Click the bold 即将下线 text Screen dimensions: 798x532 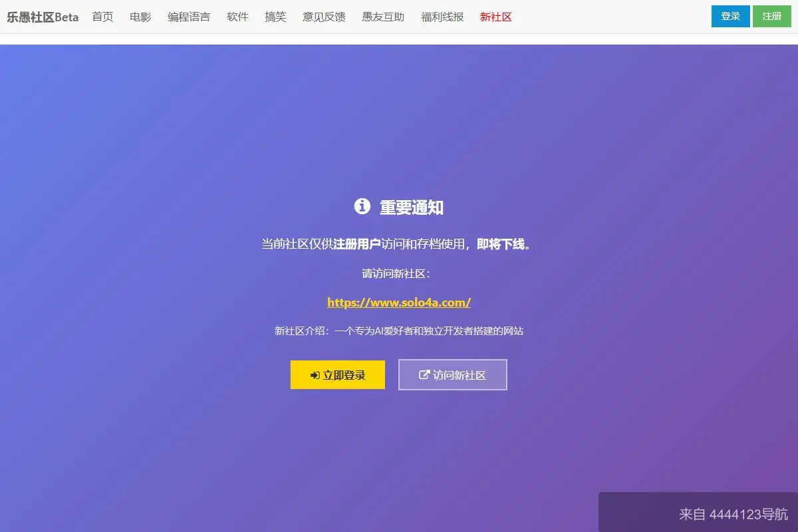(501, 244)
